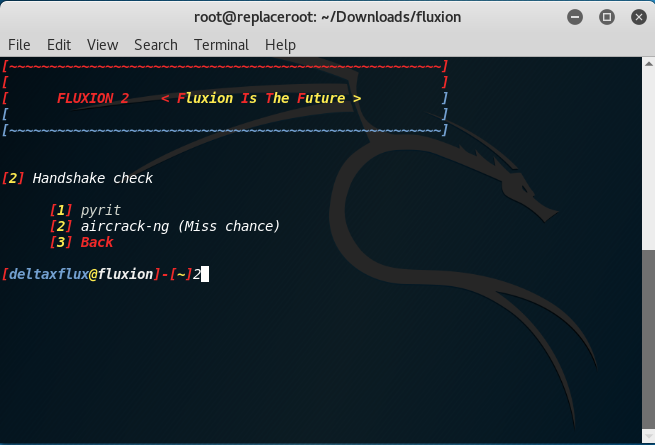
Task: Click the scrollbar up arrow
Action: [x=648, y=64]
